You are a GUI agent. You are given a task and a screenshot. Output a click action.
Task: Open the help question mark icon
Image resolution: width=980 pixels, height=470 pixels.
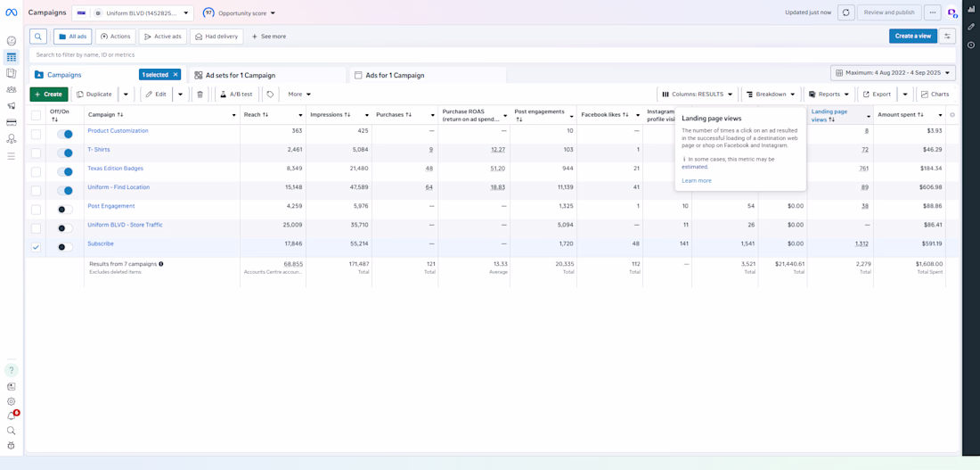point(12,370)
